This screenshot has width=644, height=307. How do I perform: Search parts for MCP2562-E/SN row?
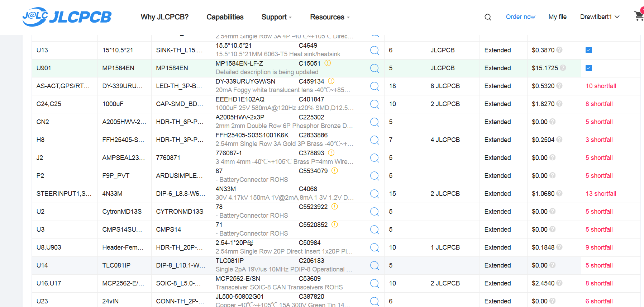click(x=375, y=283)
